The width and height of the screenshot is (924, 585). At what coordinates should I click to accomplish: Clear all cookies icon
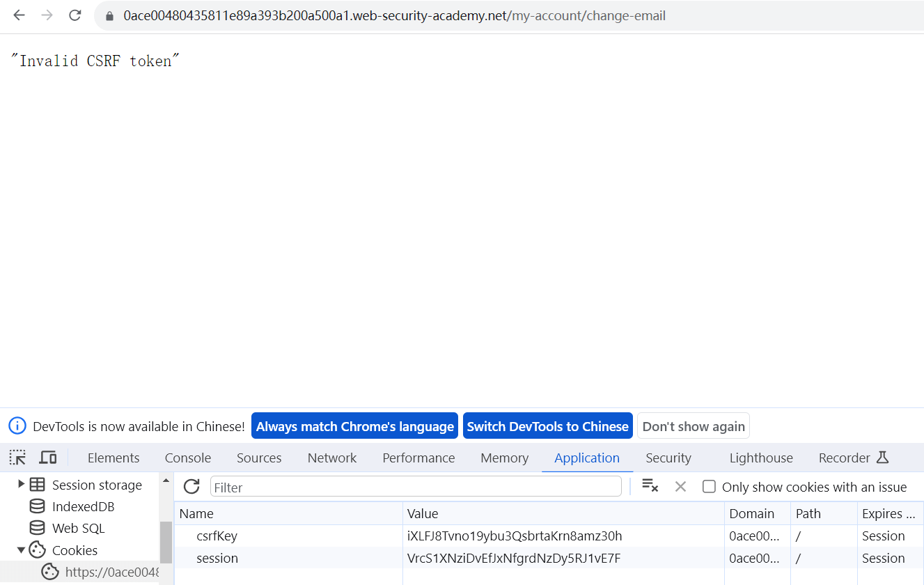(650, 486)
